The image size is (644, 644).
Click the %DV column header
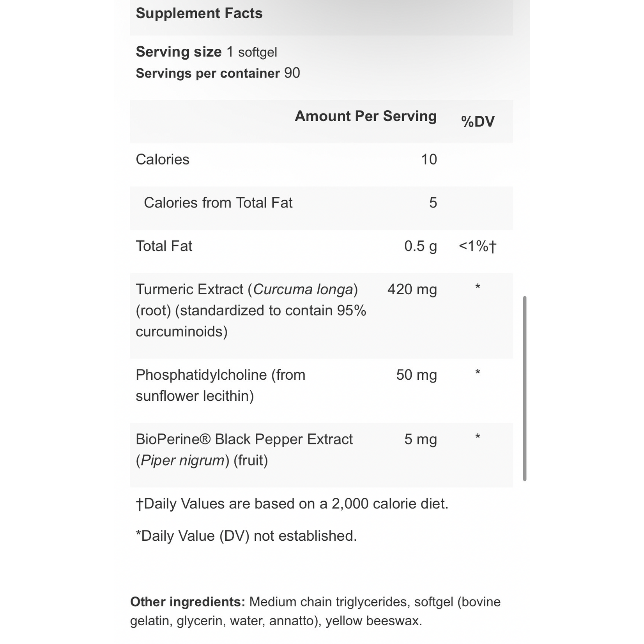tap(478, 121)
